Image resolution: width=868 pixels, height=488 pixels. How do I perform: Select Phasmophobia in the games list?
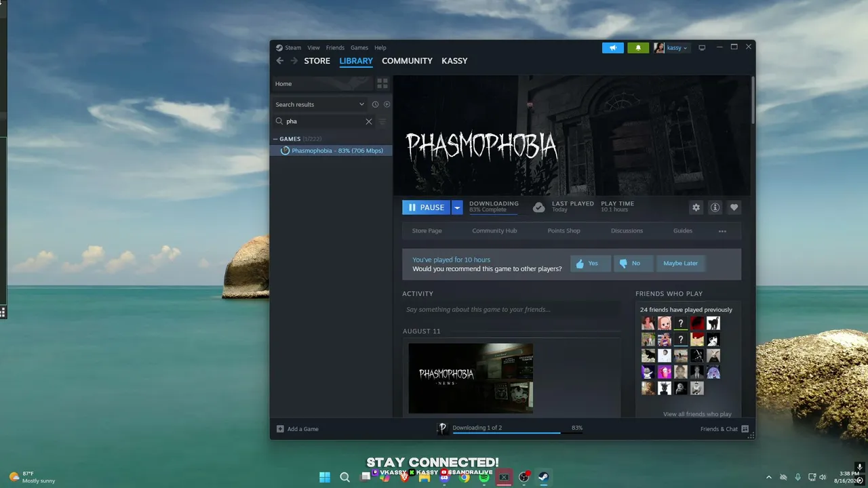coord(331,150)
